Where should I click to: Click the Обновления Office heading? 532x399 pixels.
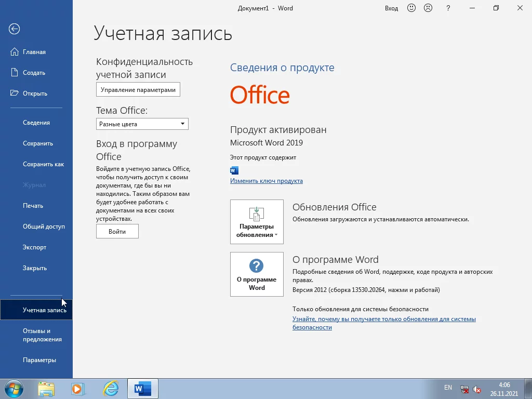(334, 207)
